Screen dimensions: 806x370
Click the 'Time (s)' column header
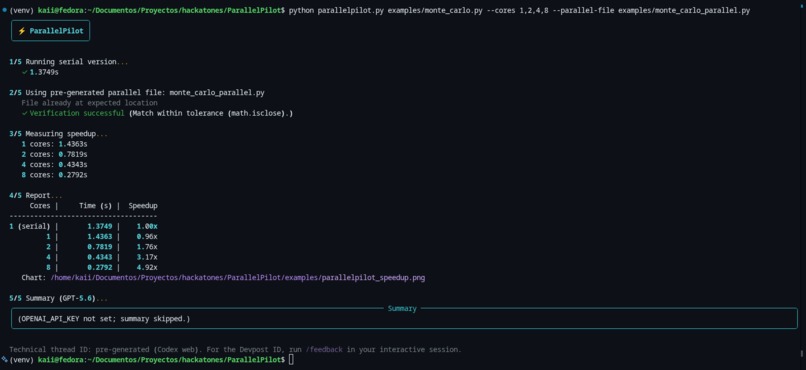pyautogui.click(x=96, y=206)
